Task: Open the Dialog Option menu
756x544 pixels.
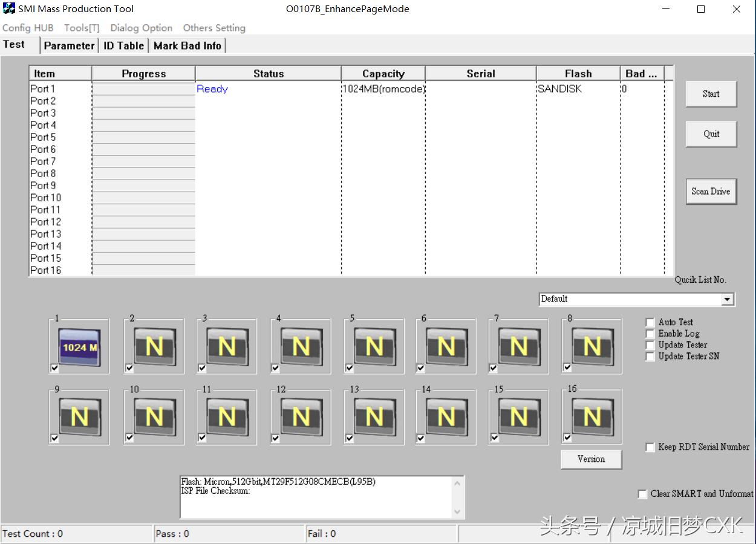Action: pyautogui.click(x=141, y=28)
